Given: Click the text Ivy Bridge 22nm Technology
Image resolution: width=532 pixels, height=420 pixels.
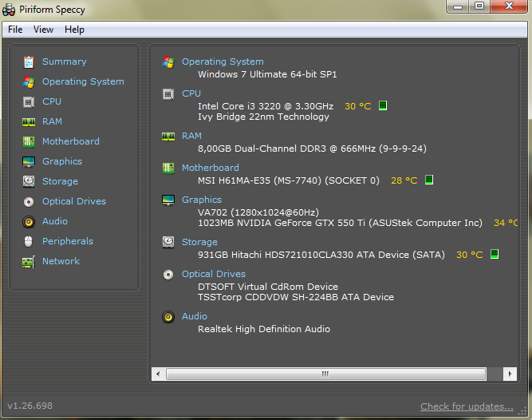Looking at the screenshot, I should pos(264,117).
